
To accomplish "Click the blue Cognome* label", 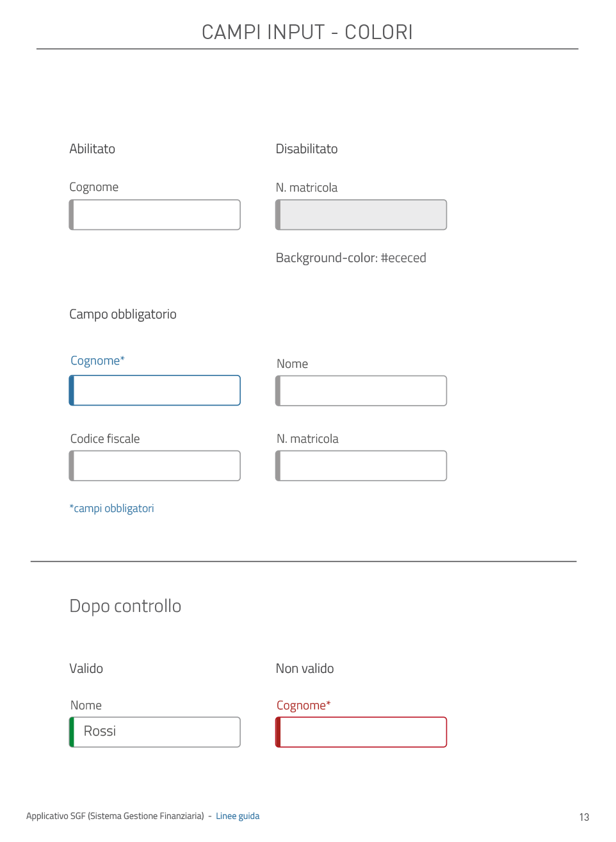I will pyautogui.click(x=97, y=361).
